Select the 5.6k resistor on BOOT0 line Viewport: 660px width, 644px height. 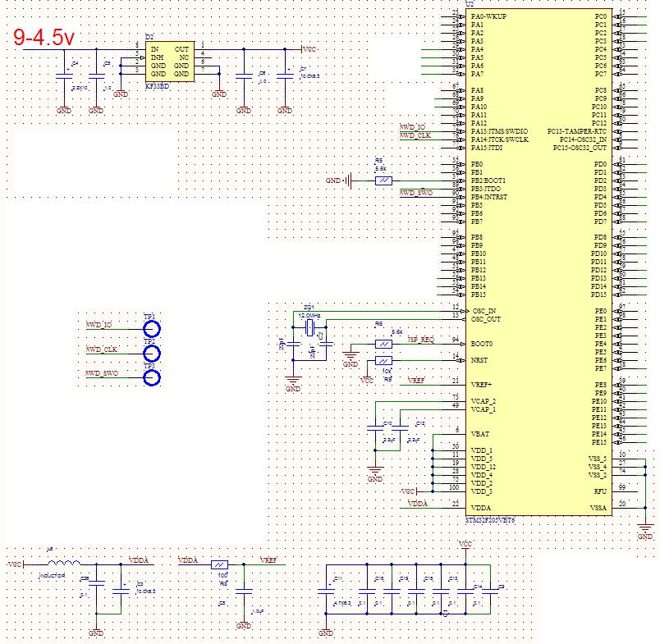tap(383, 344)
